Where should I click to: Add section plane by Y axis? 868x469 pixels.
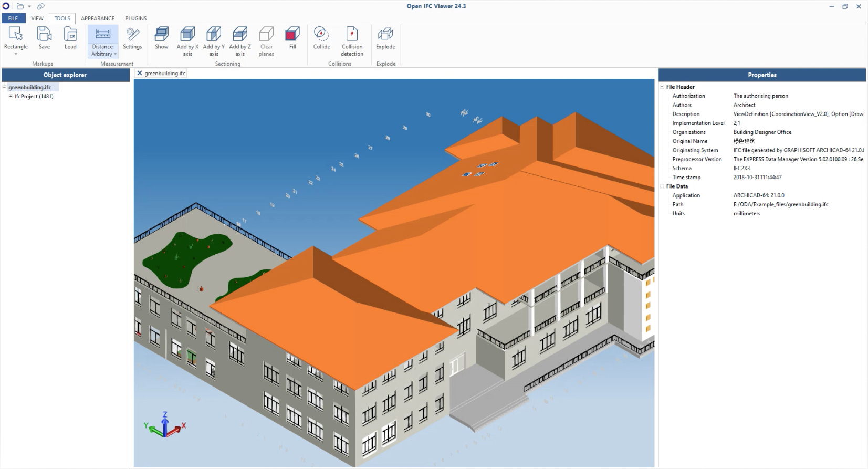coord(214,35)
